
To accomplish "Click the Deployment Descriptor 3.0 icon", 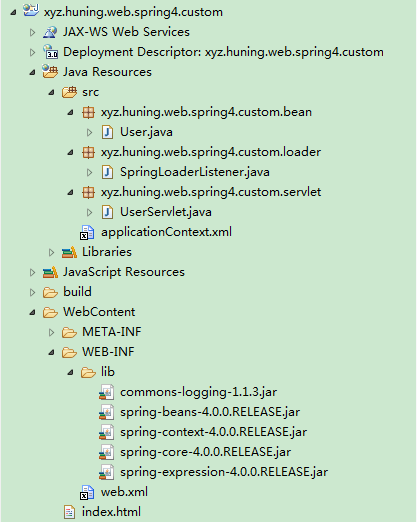I will (x=50, y=52).
